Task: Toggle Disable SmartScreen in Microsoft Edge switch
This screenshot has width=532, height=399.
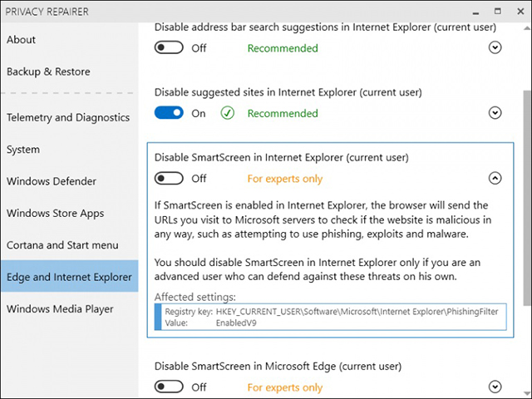Action: point(169,387)
